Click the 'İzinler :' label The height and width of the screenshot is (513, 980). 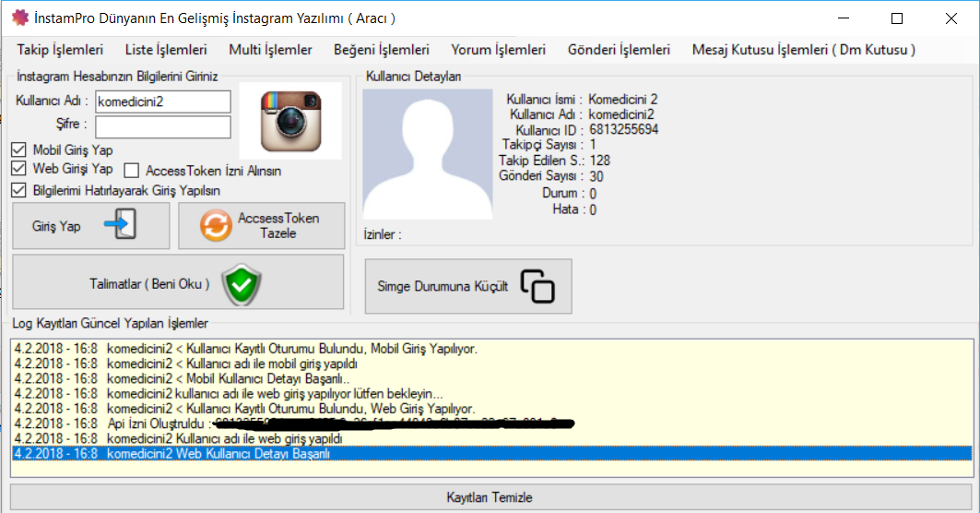click(383, 234)
